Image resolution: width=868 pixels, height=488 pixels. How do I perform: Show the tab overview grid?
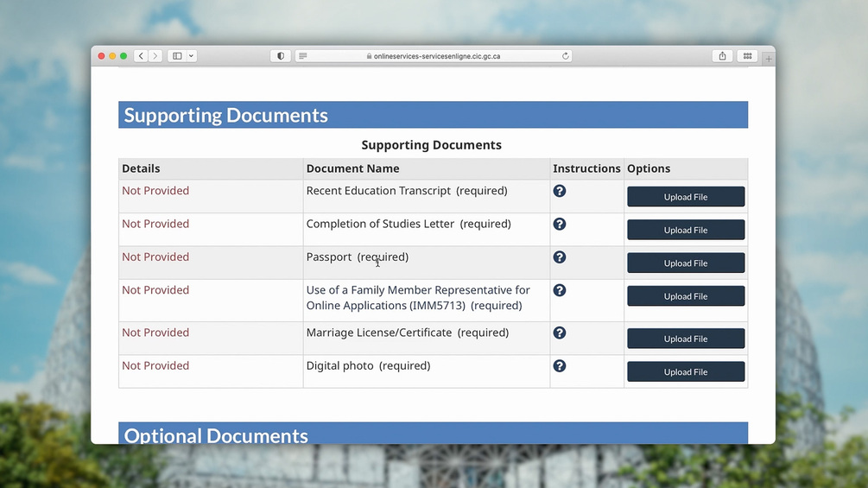(747, 56)
